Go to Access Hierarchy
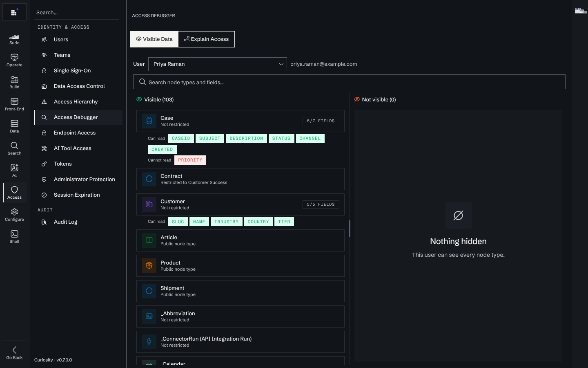 pos(78,102)
